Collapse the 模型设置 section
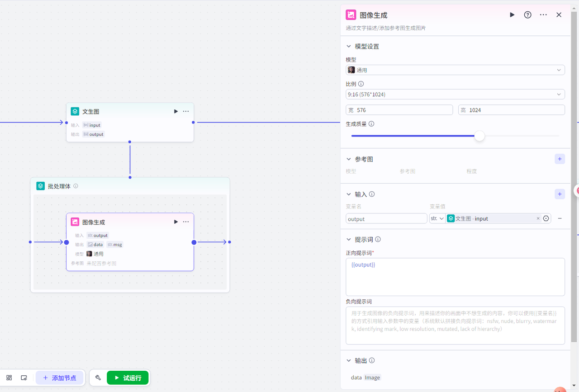Viewport: 579px width, 392px height. click(x=349, y=46)
